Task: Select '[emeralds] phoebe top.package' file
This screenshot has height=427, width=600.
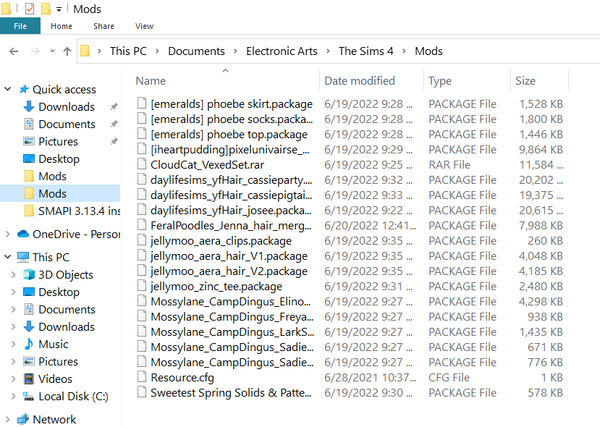Action: click(229, 135)
